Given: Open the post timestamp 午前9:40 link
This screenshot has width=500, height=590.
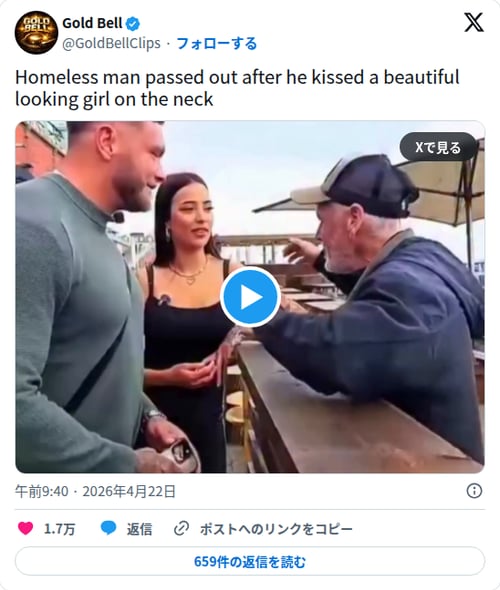Looking at the screenshot, I should tap(42, 491).
